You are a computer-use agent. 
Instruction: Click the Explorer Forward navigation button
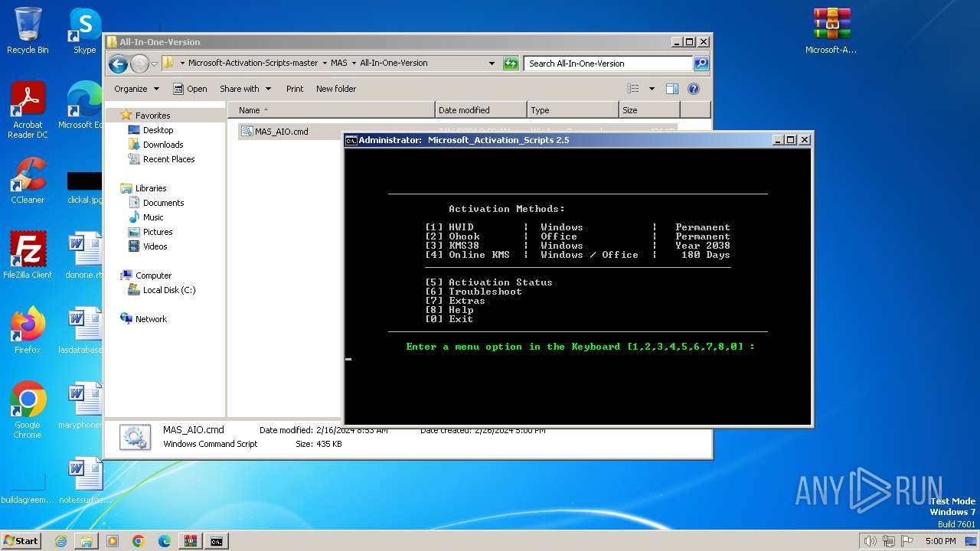tap(139, 64)
